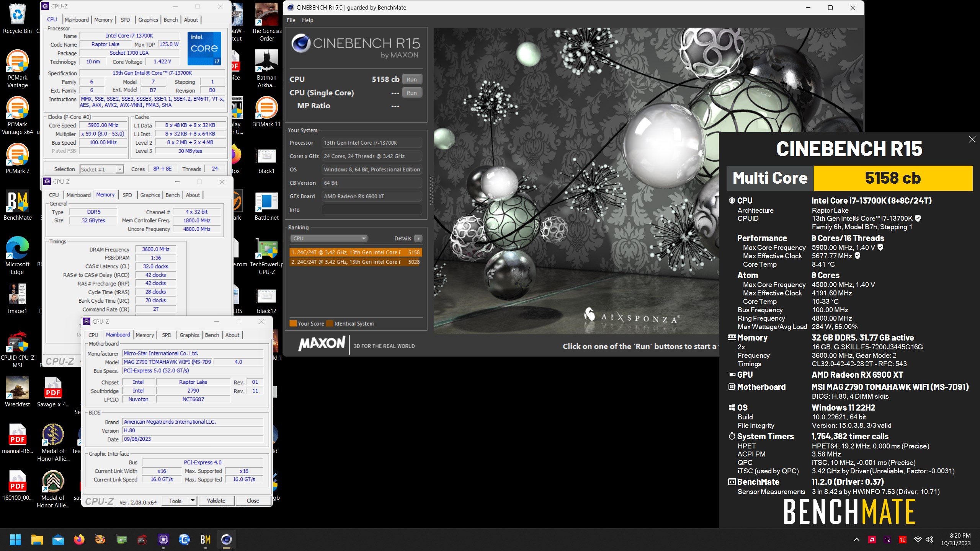Select first ranking entry with 5158 score

point(355,252)
